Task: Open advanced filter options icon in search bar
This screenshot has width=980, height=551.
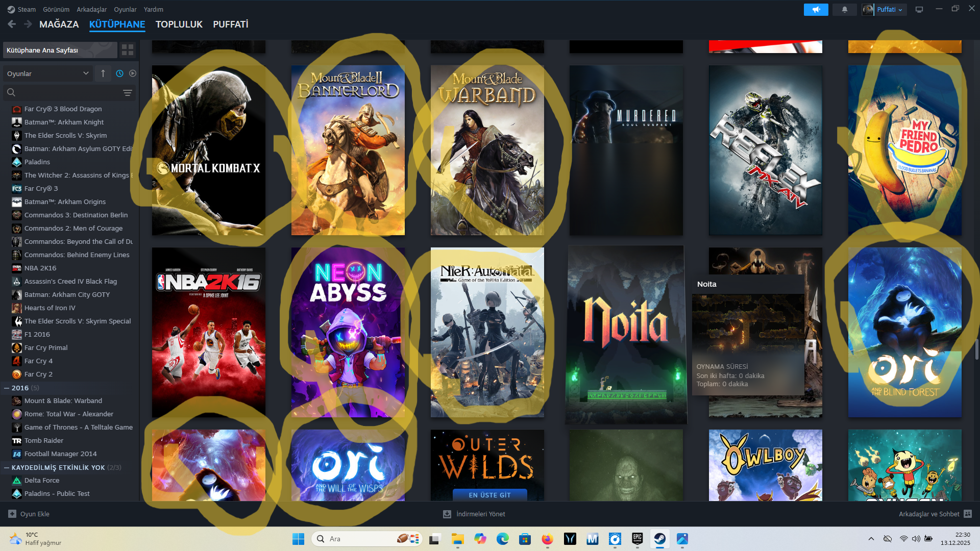Action: (128, 93)
